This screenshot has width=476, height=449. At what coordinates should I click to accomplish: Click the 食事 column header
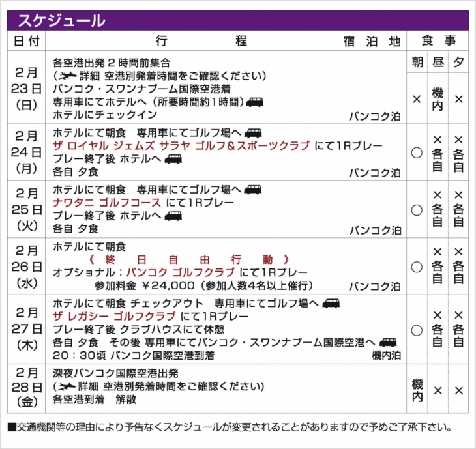438,40
